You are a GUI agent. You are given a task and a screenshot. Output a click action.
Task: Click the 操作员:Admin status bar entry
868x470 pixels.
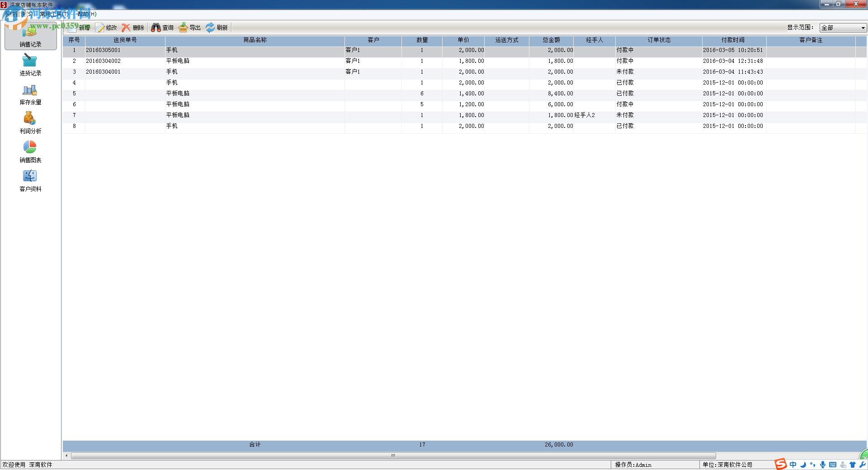(x=633, y=465)
